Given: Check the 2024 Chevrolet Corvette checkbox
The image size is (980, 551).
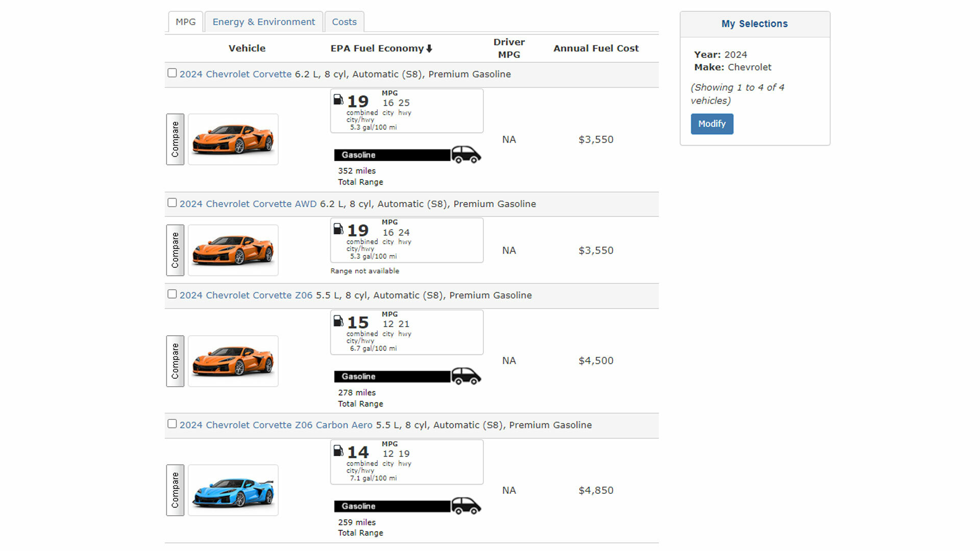Looking at the screenshot, I should tap(172, 73).
